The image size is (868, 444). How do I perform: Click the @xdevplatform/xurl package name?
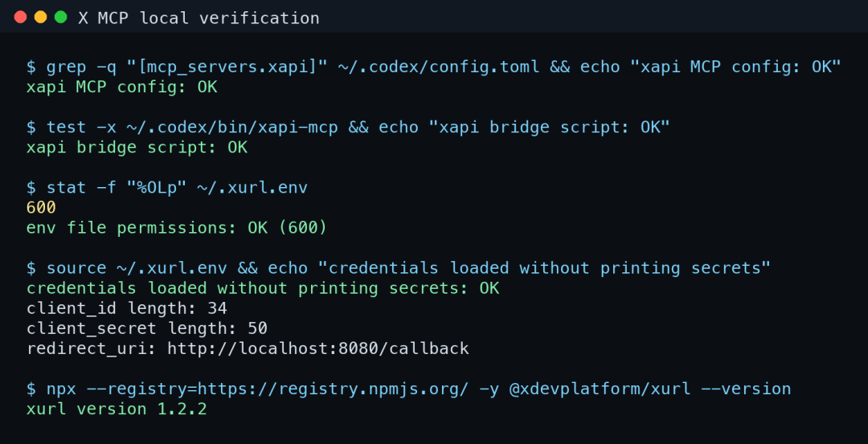point(600,389)
